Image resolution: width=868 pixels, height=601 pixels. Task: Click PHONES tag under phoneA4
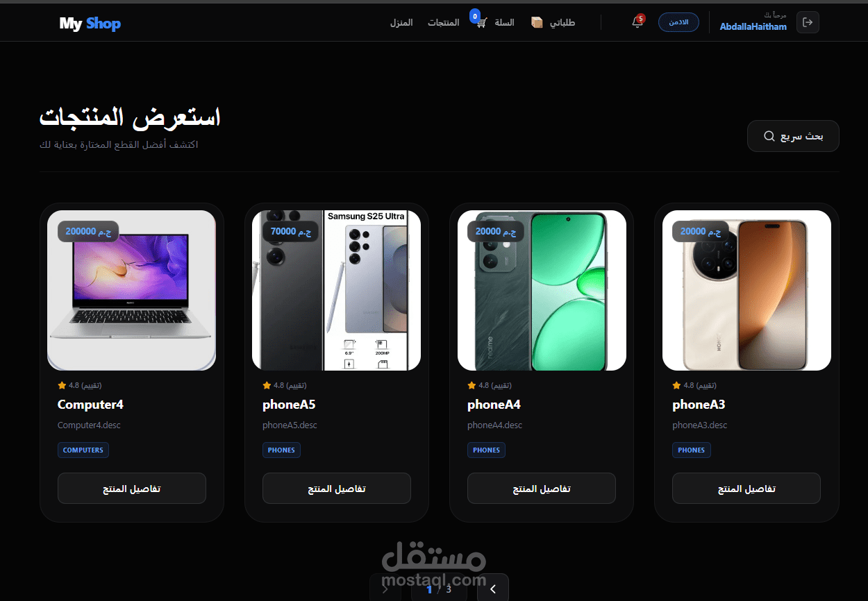(486, 450)
